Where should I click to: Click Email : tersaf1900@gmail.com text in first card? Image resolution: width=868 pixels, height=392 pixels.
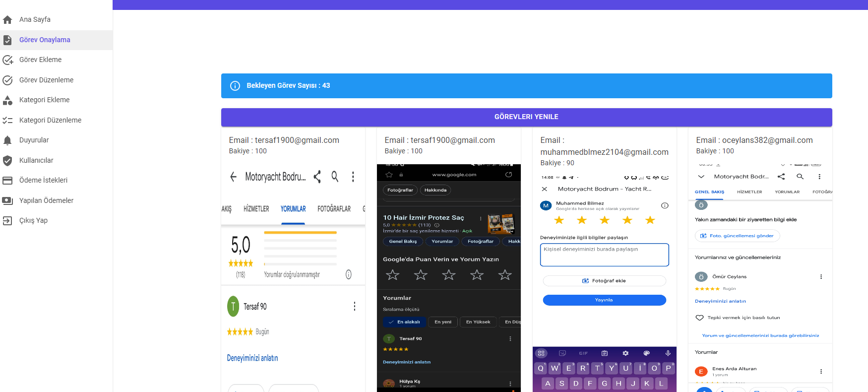(x=284, y=140)
